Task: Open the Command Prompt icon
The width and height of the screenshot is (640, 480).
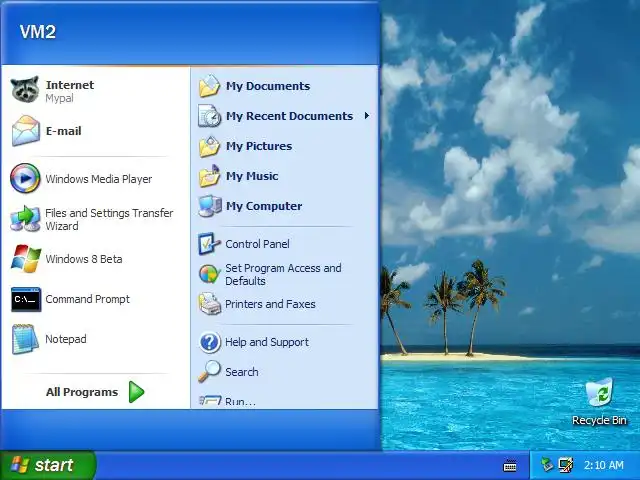Action: click(x=26, y=299)
